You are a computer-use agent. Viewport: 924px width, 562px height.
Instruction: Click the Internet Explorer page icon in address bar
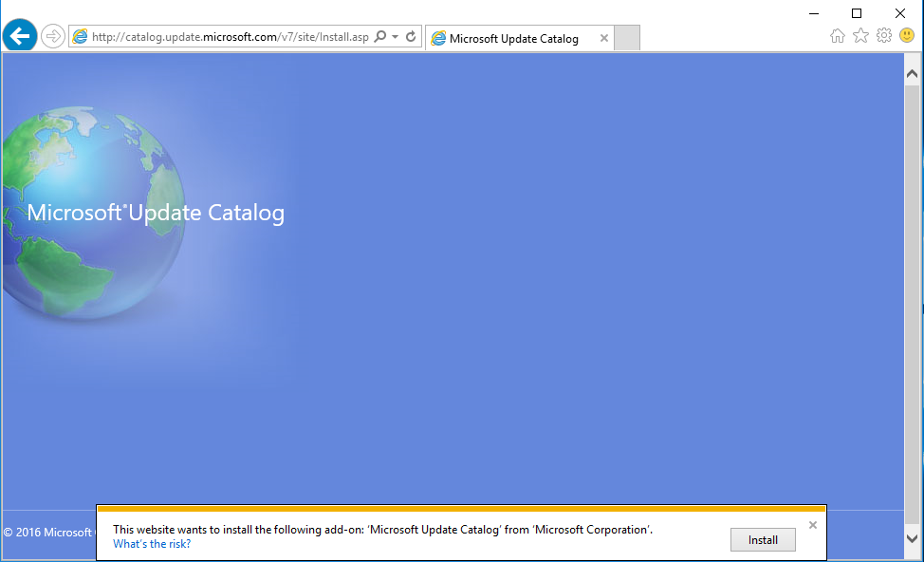80,37
